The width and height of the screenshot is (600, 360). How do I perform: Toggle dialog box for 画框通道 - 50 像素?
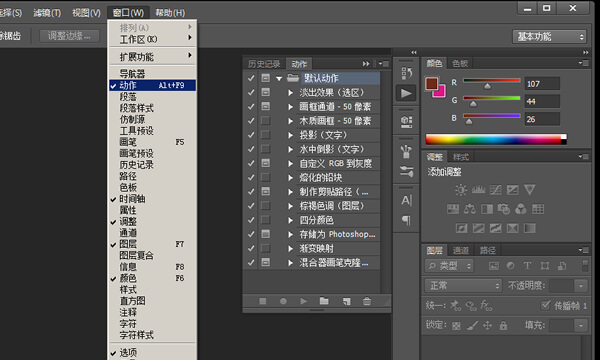point(265,106)
